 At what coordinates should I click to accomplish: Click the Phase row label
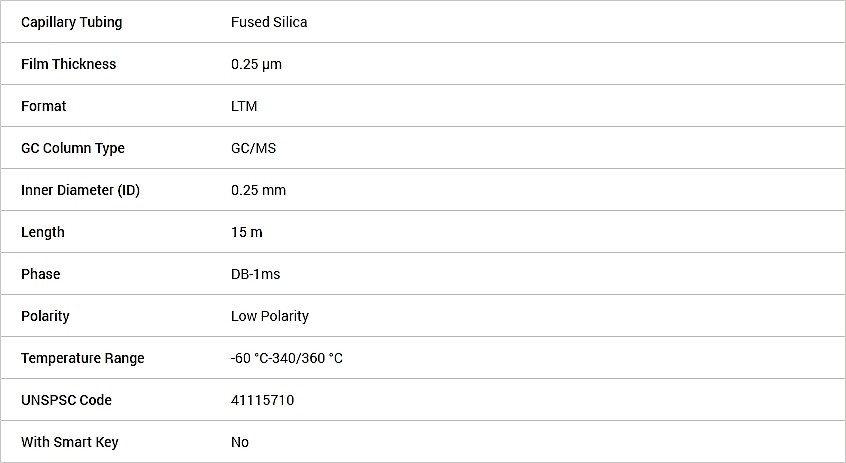(x=40, y=274)
